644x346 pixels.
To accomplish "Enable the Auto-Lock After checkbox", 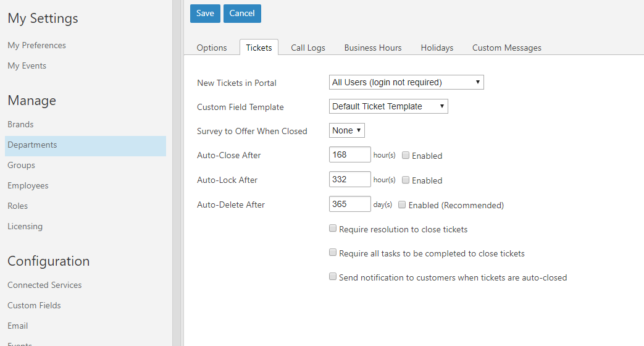I will [406, 180].
